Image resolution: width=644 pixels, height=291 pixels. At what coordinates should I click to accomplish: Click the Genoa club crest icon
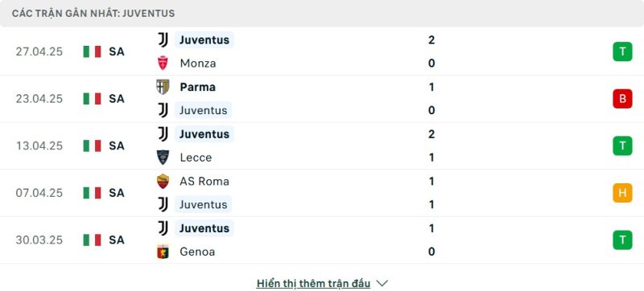[163, 252]
